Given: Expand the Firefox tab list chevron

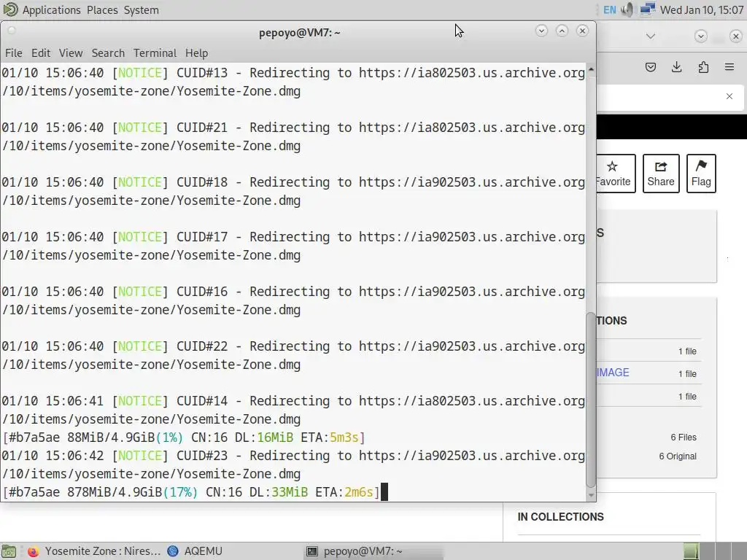Looking at the screenshot, I should point(650,36).
